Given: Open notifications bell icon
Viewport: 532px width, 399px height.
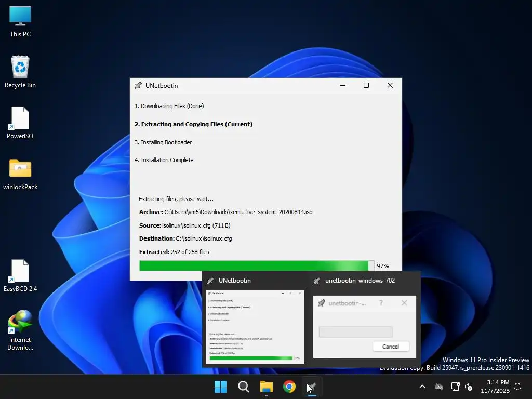Looking at the screenshot, I should pyautogui.click(x=518, y=387).
